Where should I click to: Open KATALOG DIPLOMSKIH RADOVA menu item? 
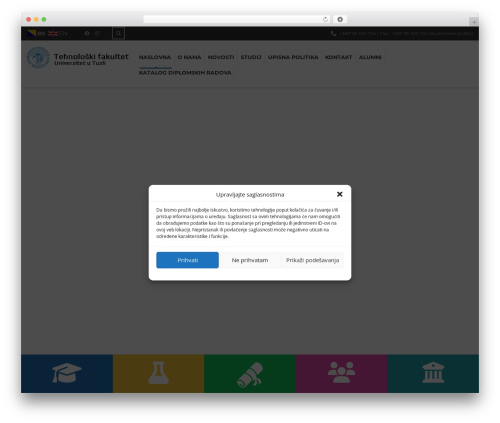(x=185, y=73)
